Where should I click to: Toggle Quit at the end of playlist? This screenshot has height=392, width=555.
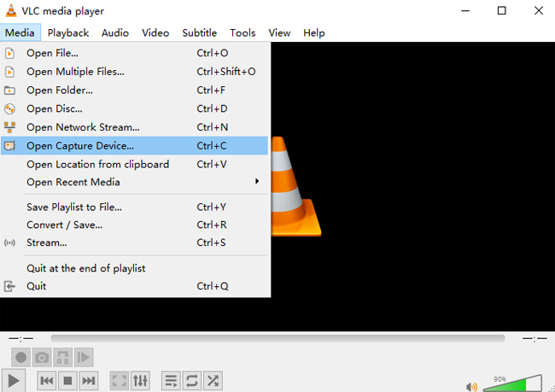click(135, 268)
